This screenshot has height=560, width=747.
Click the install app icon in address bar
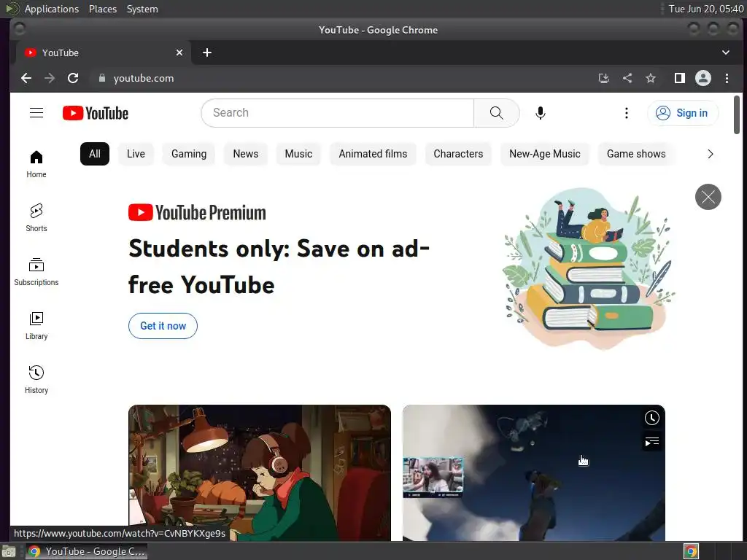click(x=603, y=78)
